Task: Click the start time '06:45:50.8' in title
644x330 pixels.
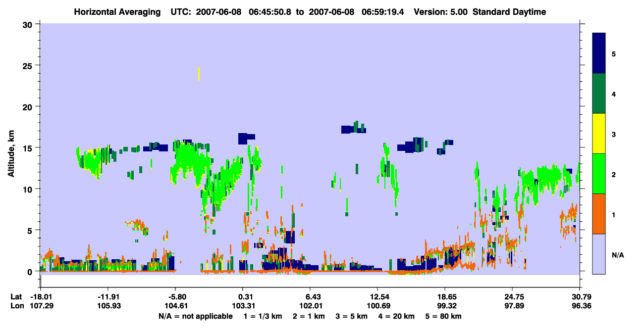Action: coord(271,12)
